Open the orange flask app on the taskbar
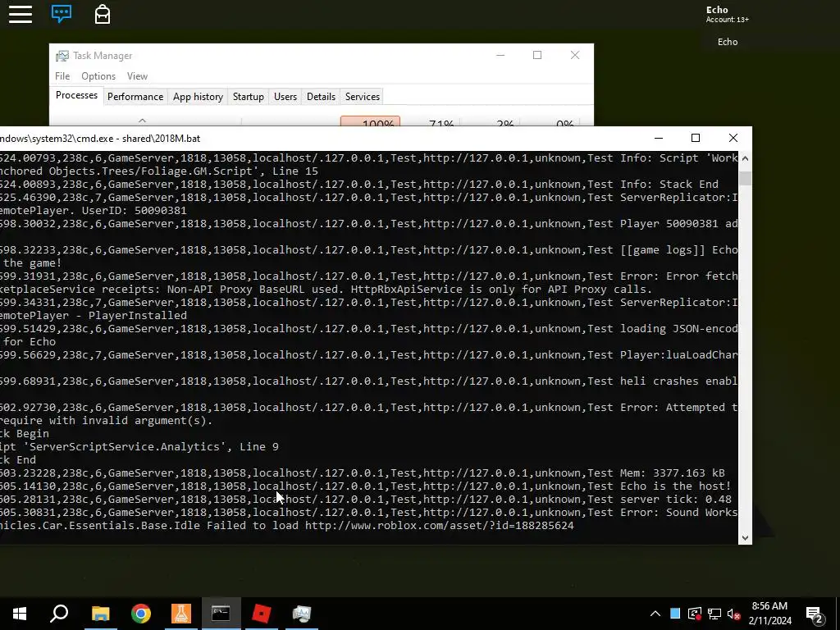840x630 pixels. click(x=181, y=614)
